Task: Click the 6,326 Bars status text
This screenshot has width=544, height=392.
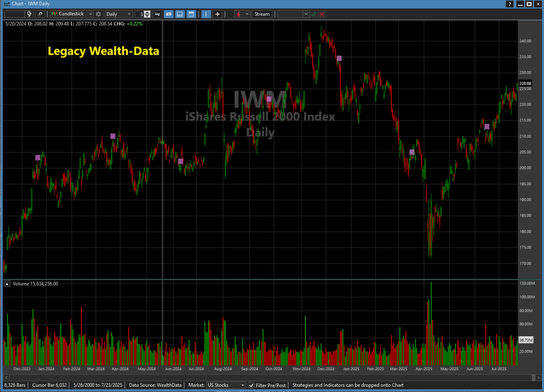Action: (15, 385)
